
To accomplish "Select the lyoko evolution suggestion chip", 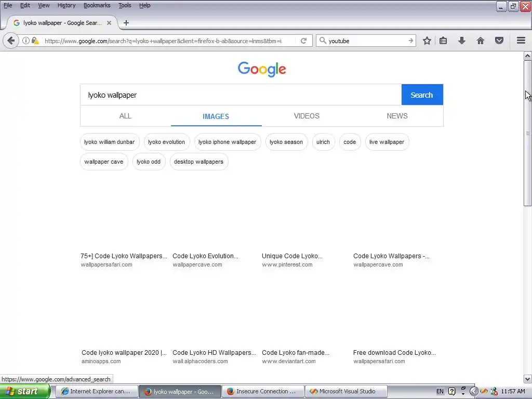I will pos(167,142).
